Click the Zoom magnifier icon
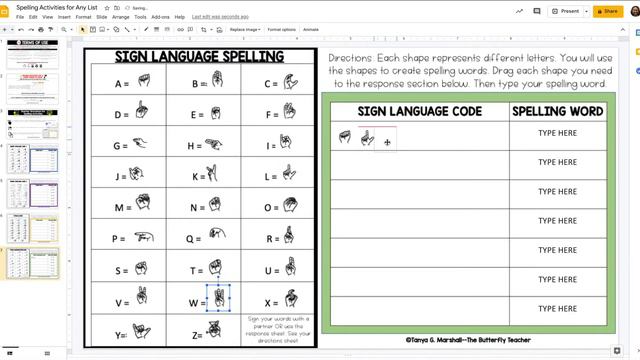 (x=64, y=30)
